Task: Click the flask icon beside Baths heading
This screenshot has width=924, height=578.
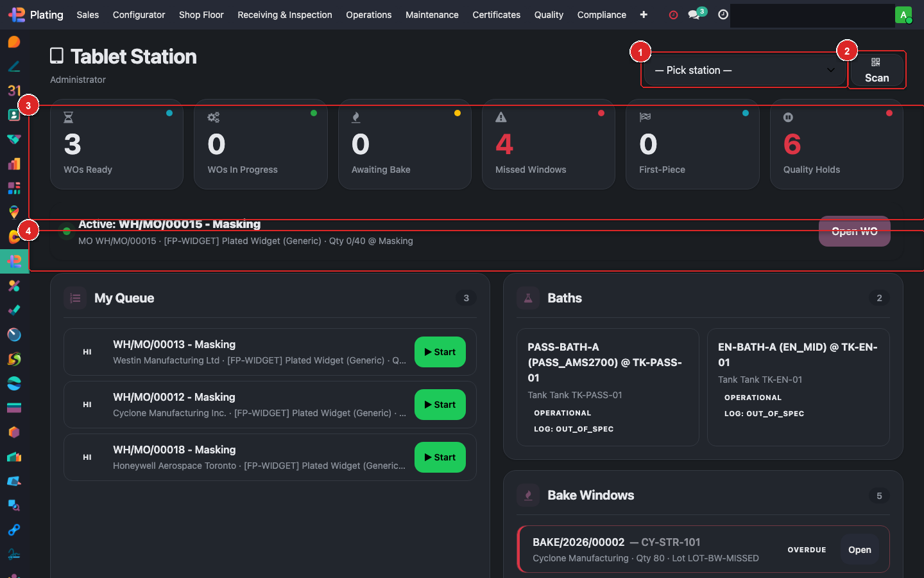Action: pos(527,297)
